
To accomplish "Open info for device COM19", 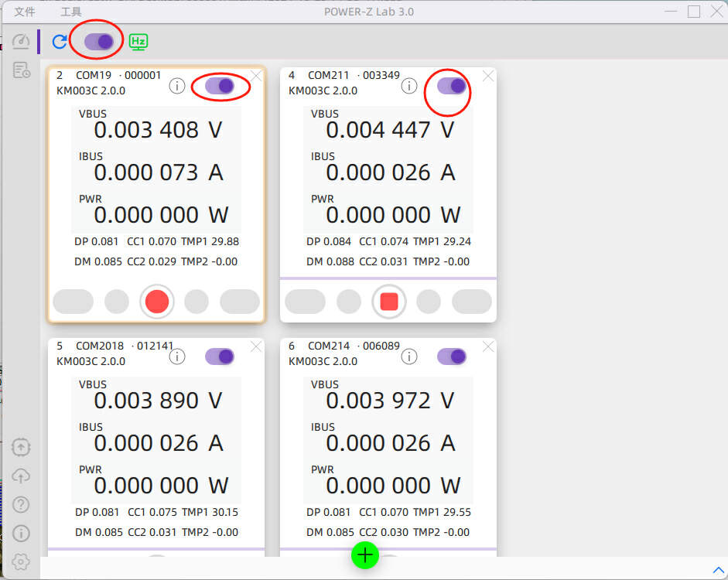I will click(x=177, y=86).
